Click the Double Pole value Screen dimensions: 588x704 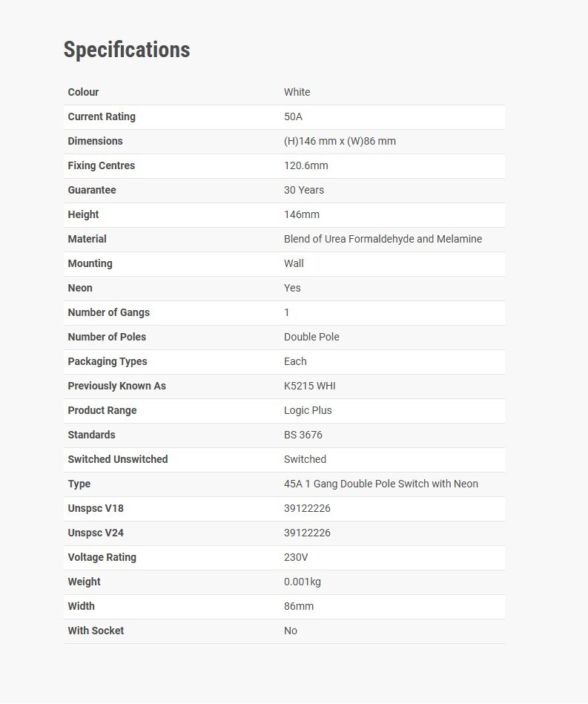click(x=311, y=337)
